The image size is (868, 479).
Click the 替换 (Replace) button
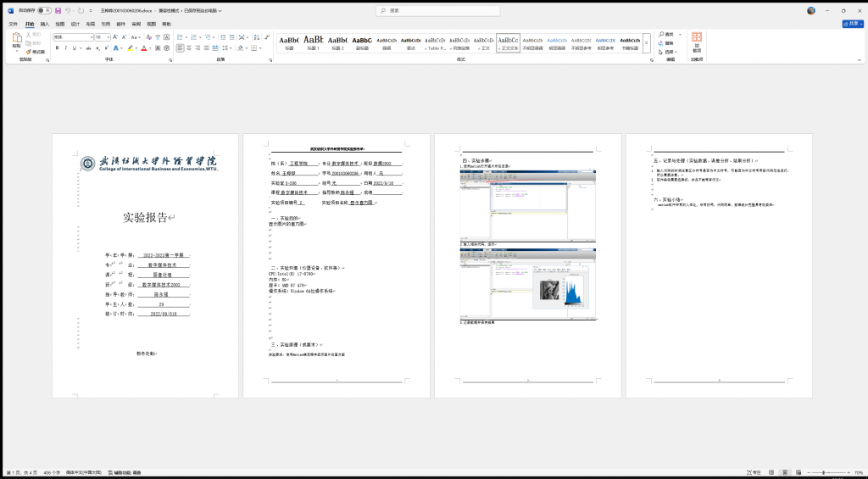[669, 42]
